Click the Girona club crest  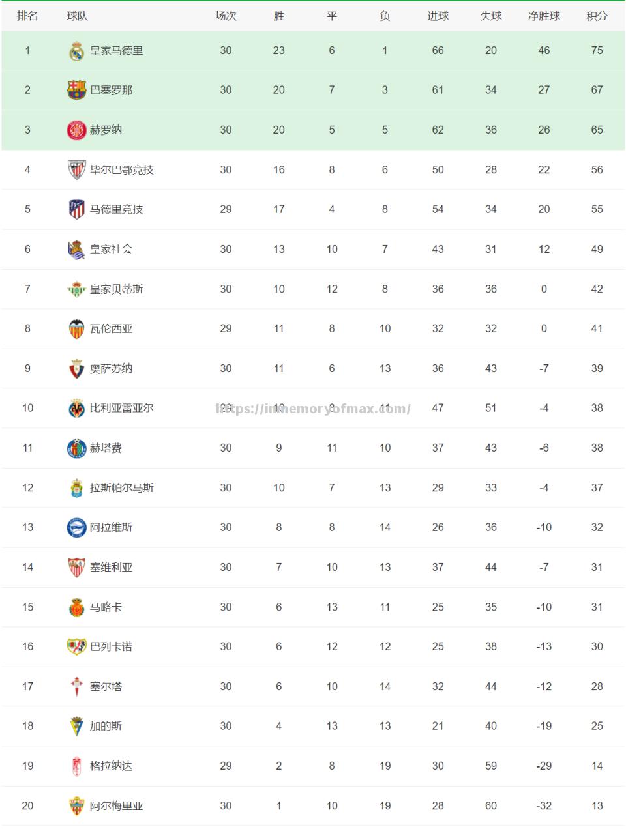[x=76, y=130]
